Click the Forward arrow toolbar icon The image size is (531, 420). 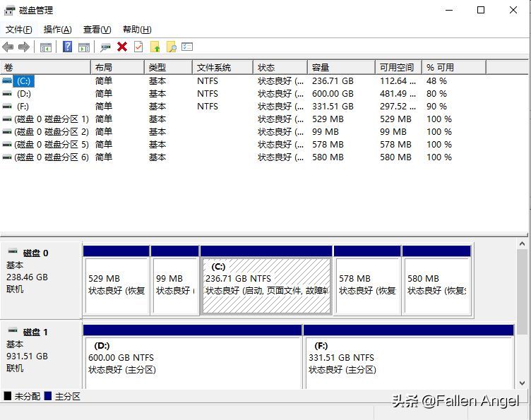(24, 47)
